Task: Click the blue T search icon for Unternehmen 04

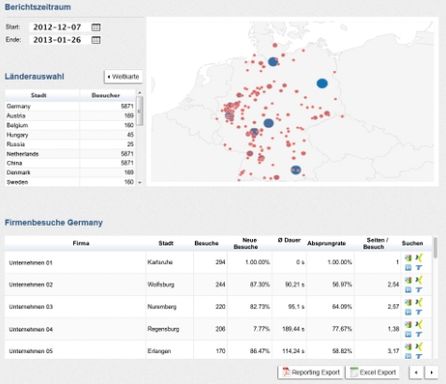Action: click(419, 334)
